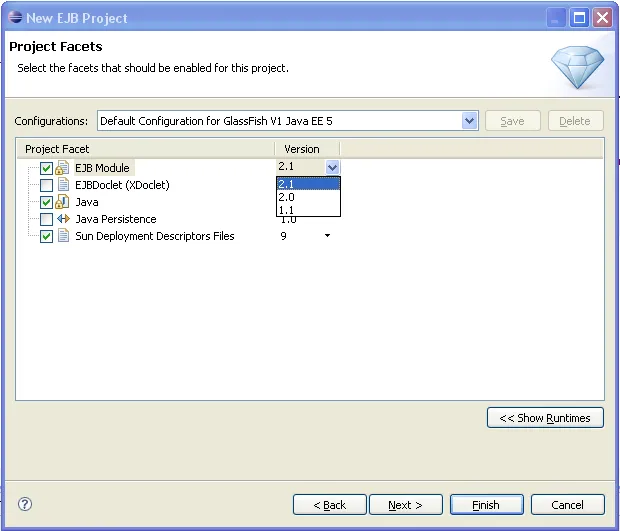Click the Next > button
The height and width of the screenshot is (531, 620).
pos(405,505)
